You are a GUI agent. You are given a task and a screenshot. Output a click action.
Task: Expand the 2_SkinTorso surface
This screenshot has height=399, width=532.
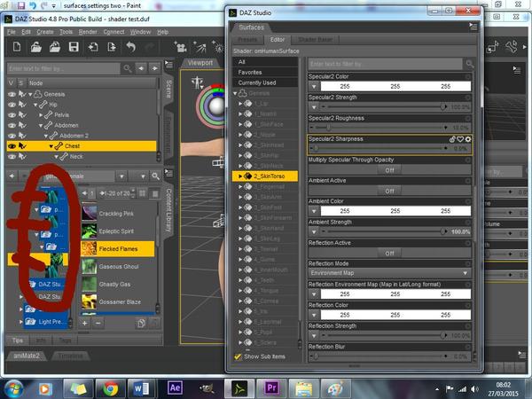pos(240,176)
